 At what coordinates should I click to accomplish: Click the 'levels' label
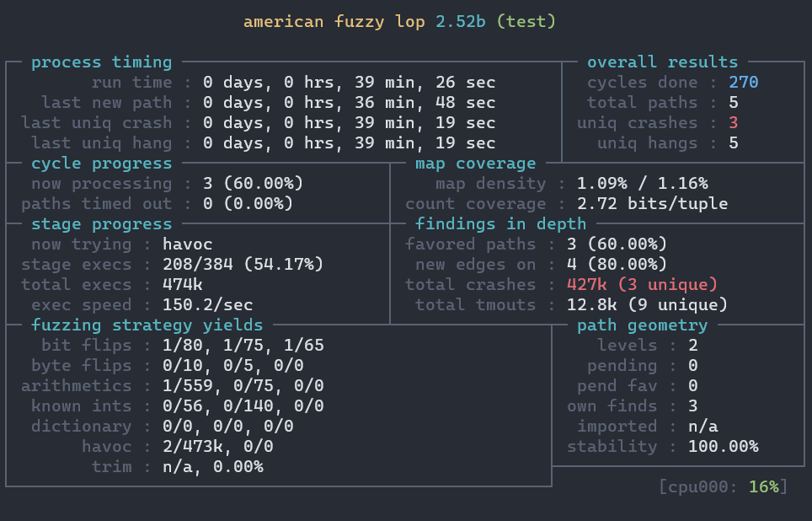click(628, 346)
